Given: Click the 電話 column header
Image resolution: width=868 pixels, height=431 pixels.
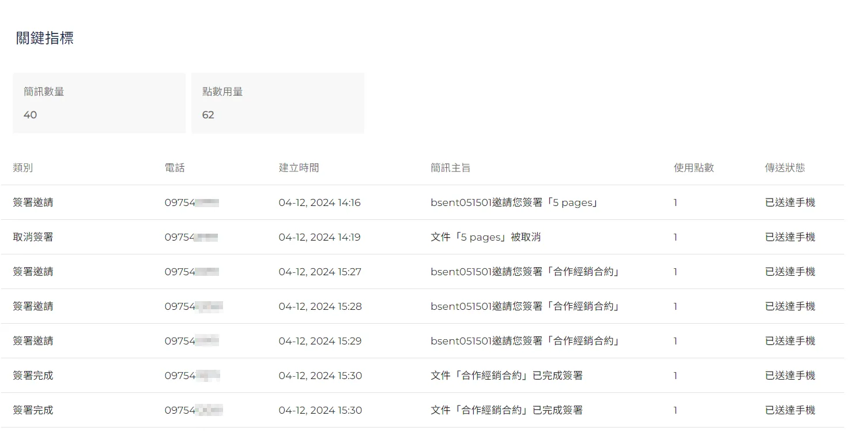Looking at the screenshot, I should tap(175, 168).
